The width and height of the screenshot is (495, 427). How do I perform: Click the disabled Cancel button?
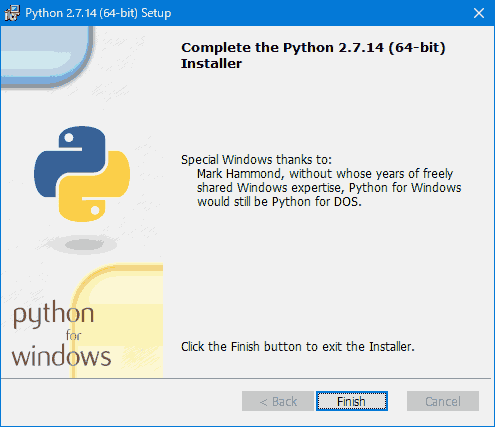tap(443, 401)
